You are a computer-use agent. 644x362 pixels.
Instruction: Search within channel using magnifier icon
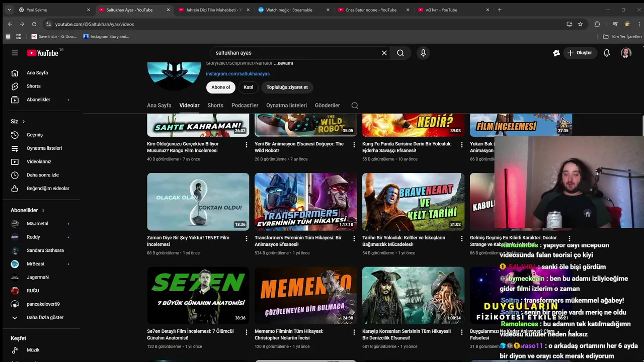pos(355,106)
